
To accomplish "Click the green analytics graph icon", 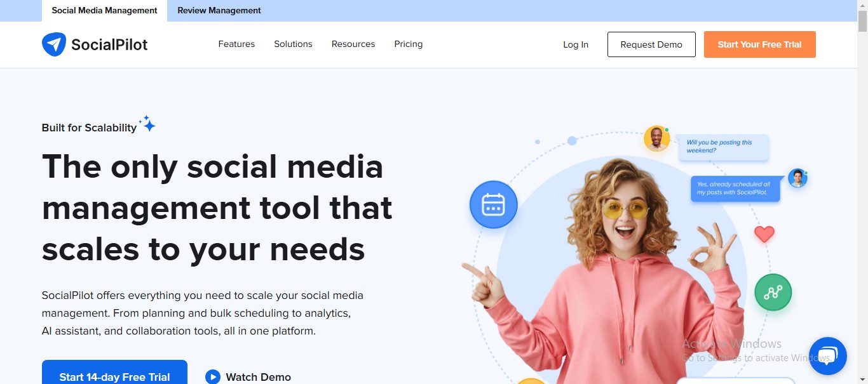I will coord(773,293).
